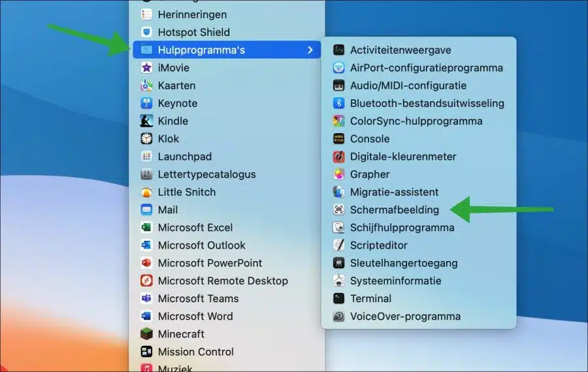Screen dimensions: 588x372
Task: Click the Activiteitenweergave icon
Action: pos(338,50)
